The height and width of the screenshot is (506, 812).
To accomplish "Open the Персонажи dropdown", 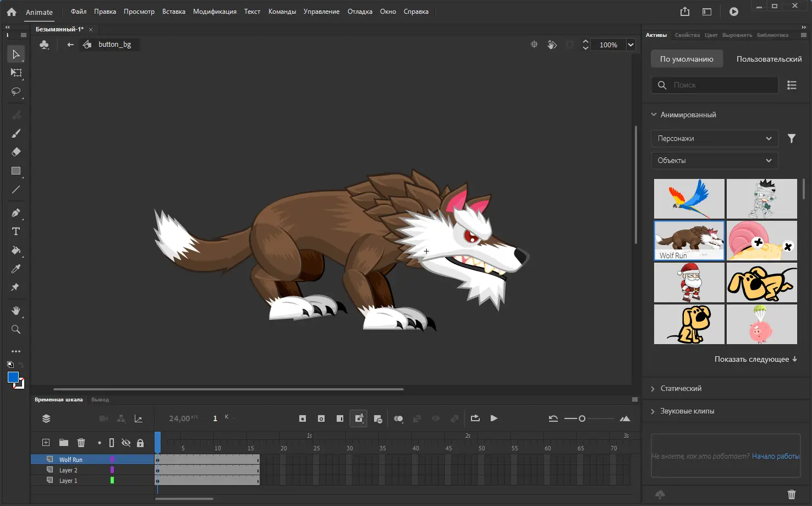I will (714, 138).
